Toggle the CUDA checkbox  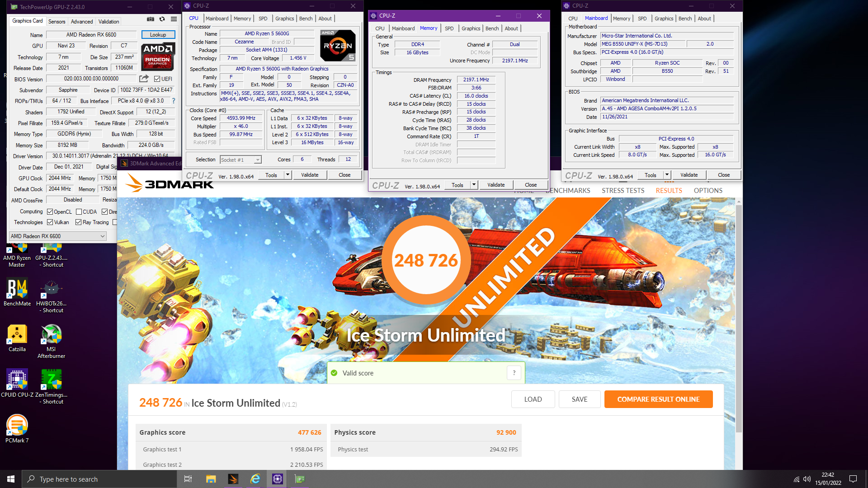(x=79, y=212)
